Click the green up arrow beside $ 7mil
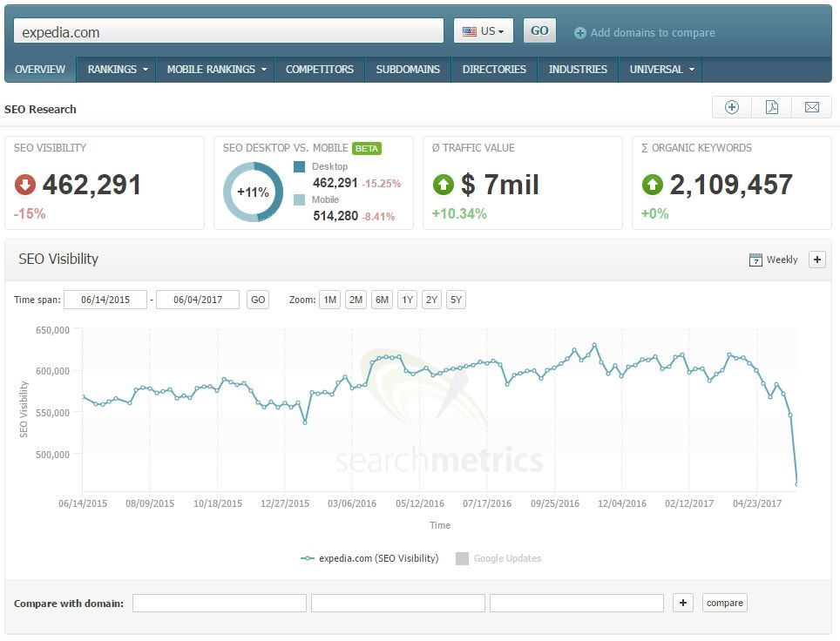840x641 pixels. click(443, 185)
